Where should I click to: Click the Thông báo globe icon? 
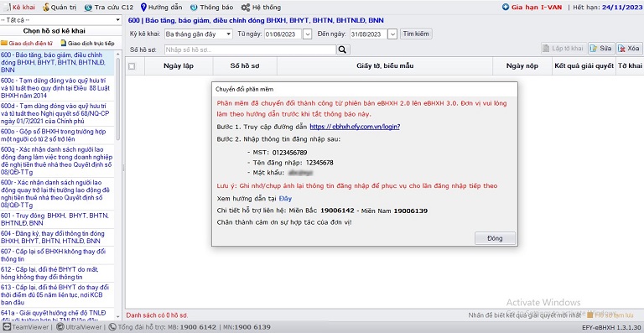pyautogui.click(x=194, y=7)
